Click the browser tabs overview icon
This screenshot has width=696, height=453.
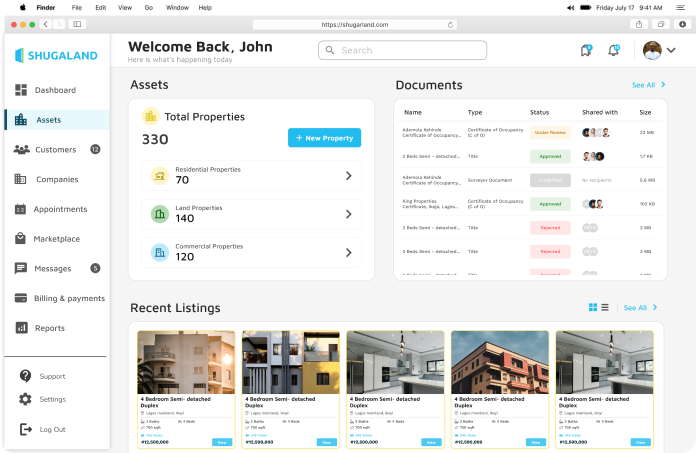(x=661, y=24)
